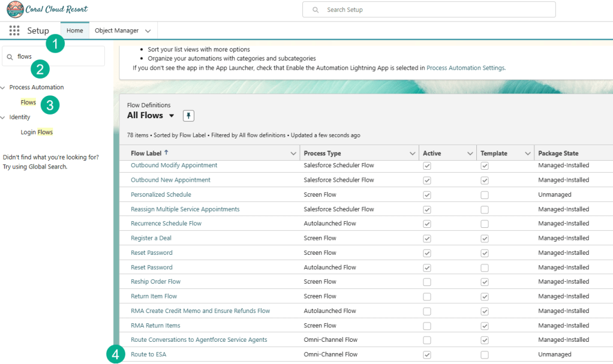613x364 pixels.
Task: Click the Coral Cloud Resort logo
Action: (16, 10)
